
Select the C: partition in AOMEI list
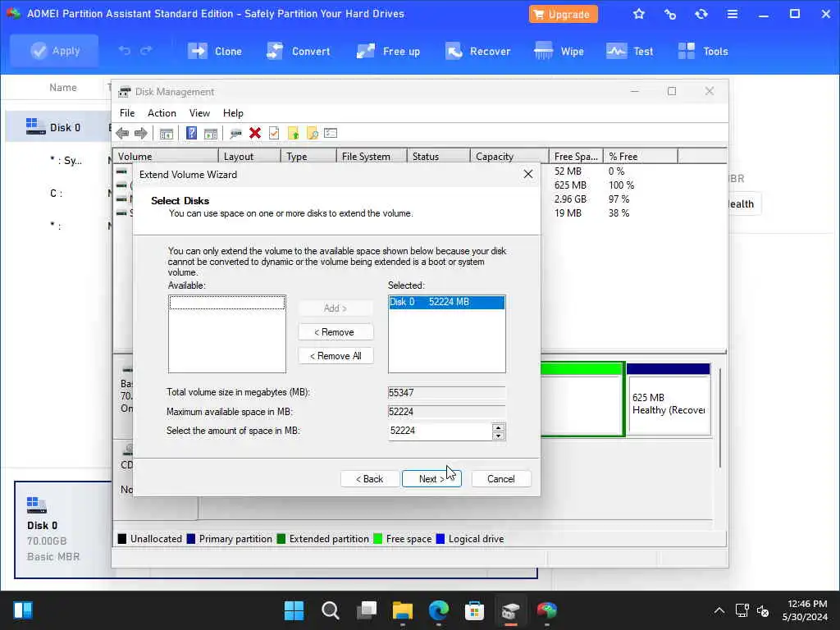(x=56, y=194)
